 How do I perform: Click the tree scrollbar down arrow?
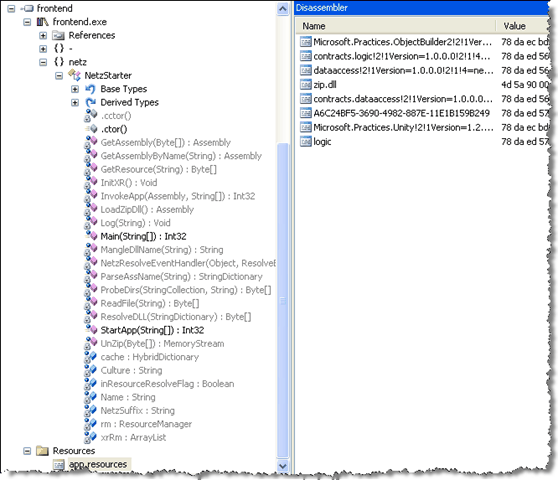click(x=283, y=466)
